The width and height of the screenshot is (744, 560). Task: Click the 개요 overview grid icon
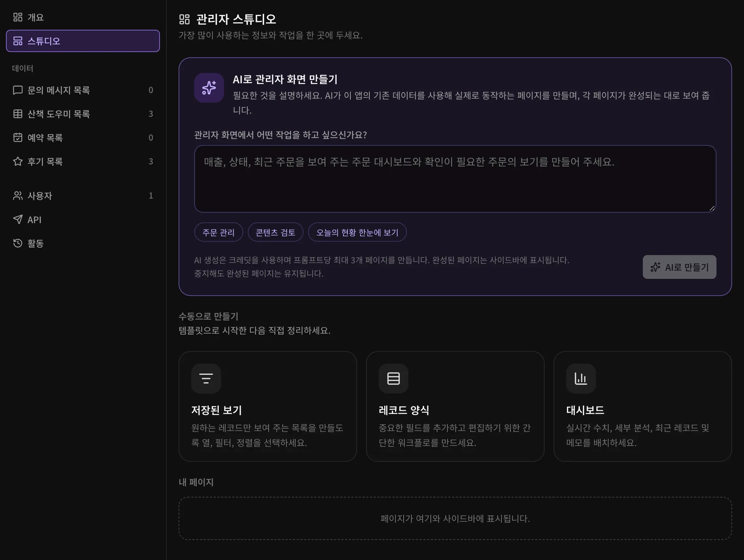coord(17,17)
